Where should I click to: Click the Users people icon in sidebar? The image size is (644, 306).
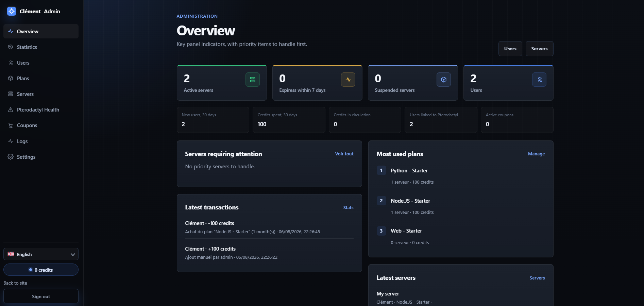pyautogui.click(x=11, y=63)
